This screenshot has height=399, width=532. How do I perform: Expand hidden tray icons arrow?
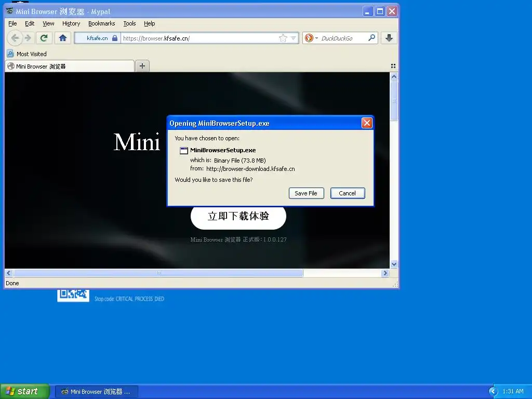pos(493,392)
